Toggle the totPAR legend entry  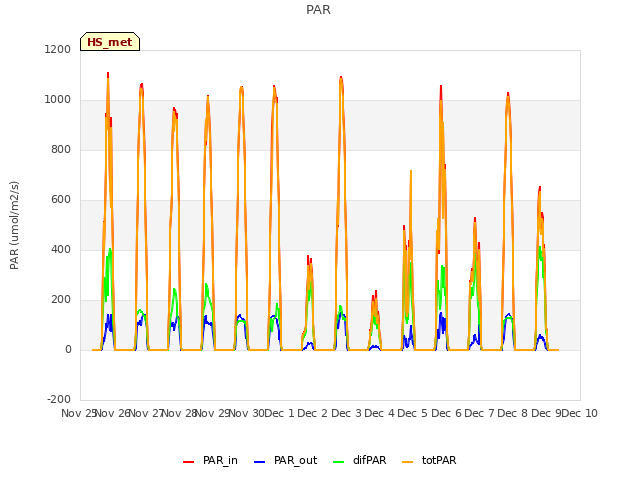429,460
